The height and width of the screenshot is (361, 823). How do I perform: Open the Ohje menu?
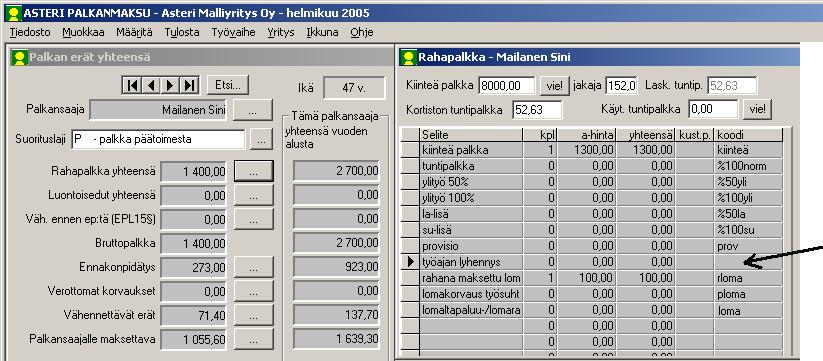click(x=362, y=33)
